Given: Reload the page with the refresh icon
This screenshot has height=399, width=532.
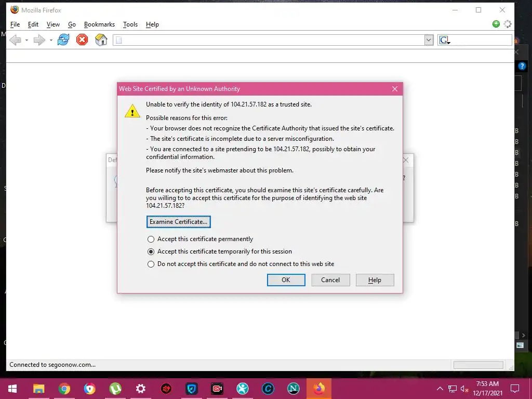Looking at the screenshot, I should click(x=63, y=39).
